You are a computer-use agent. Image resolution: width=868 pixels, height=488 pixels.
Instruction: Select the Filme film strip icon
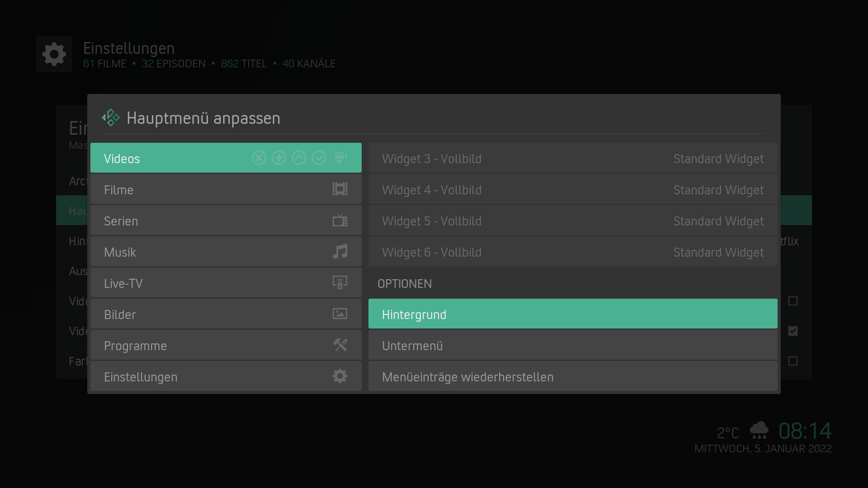tap(340, 189)
